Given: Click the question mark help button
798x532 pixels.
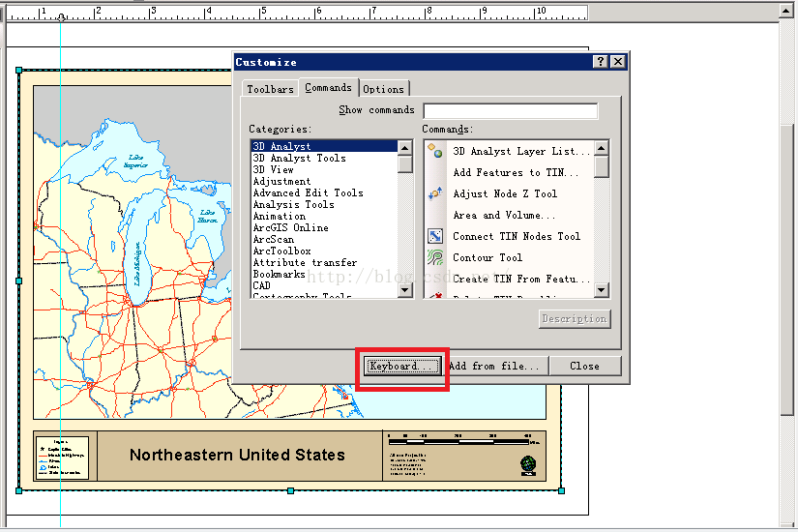Looking at the screenshot, I should pos(601,62).
